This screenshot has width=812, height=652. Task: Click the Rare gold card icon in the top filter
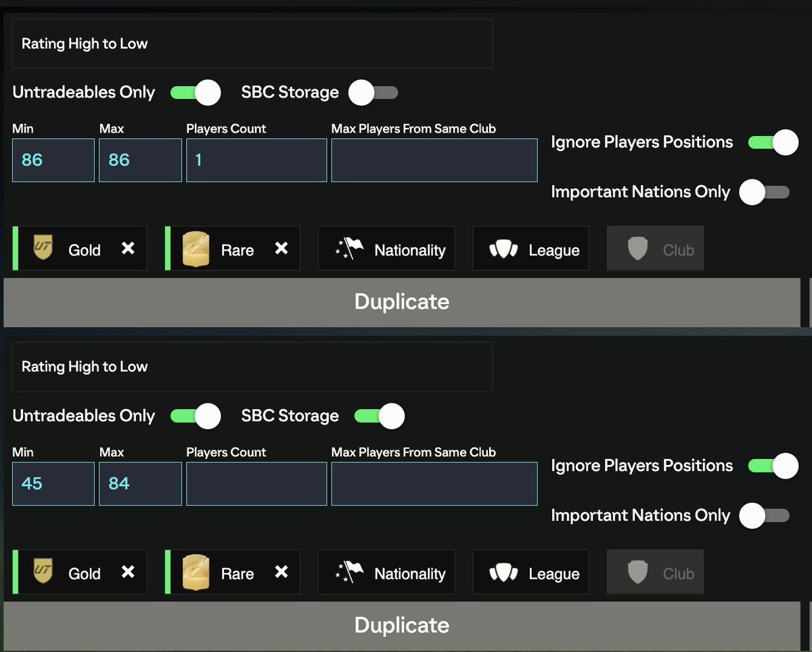pos(196,249)
